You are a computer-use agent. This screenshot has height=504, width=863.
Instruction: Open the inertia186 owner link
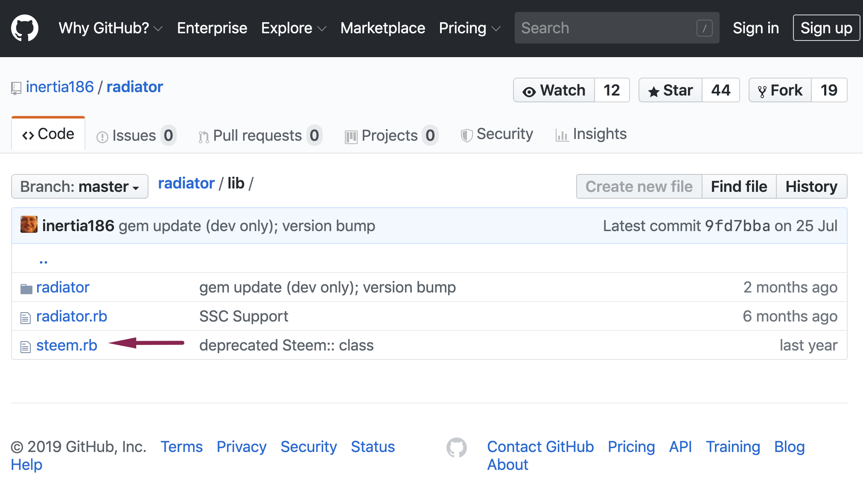point(60,87)
